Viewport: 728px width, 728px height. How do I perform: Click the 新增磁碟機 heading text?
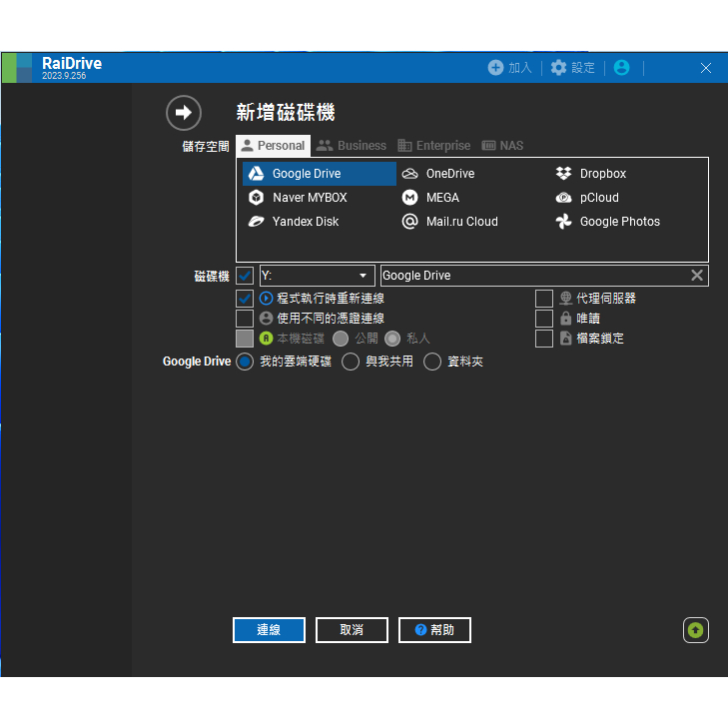tap(286, 113)
